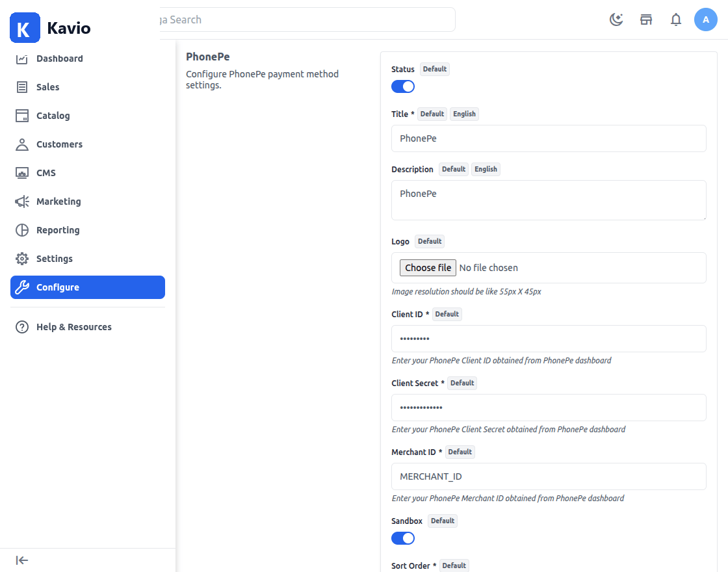Click the Sales list icon

coord(22,87)
